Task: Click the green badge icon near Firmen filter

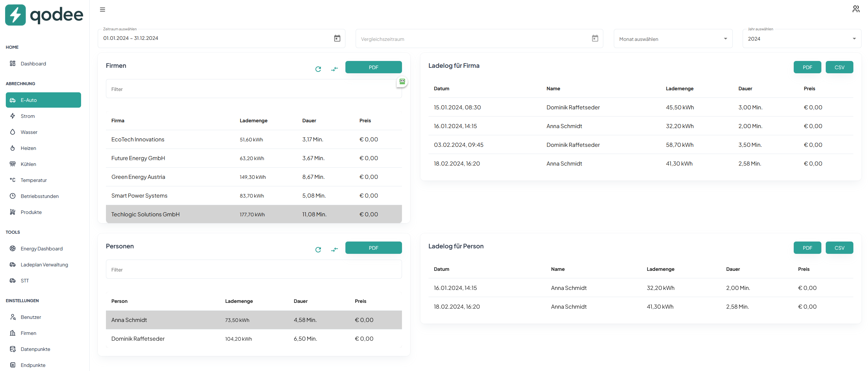Action: (x=402, y=81)
